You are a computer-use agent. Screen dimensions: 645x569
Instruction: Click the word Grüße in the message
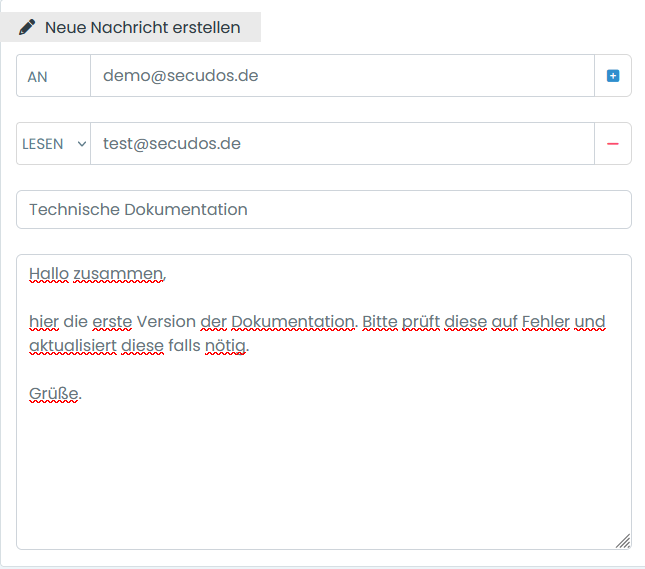tap(53, 394)
